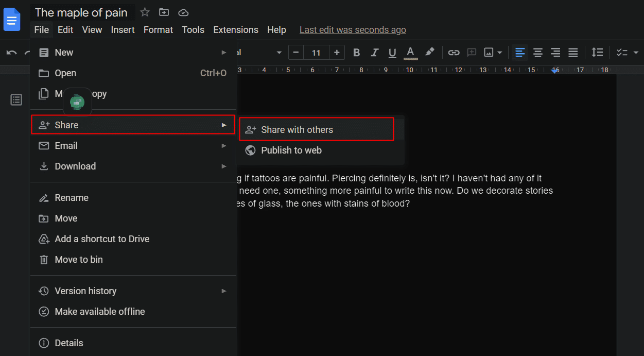Choose Share with others

tap(317, 129)
